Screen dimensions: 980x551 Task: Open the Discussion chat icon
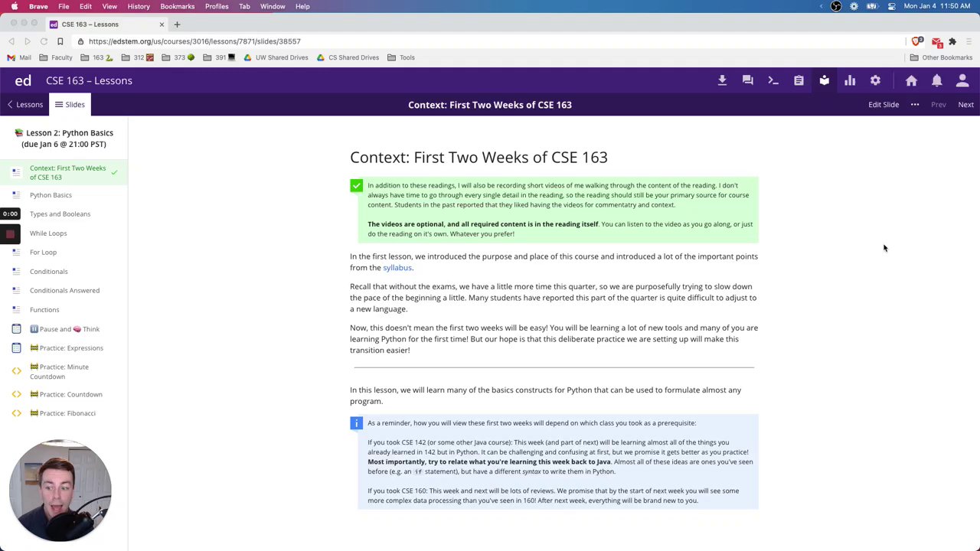coord(748,80)
